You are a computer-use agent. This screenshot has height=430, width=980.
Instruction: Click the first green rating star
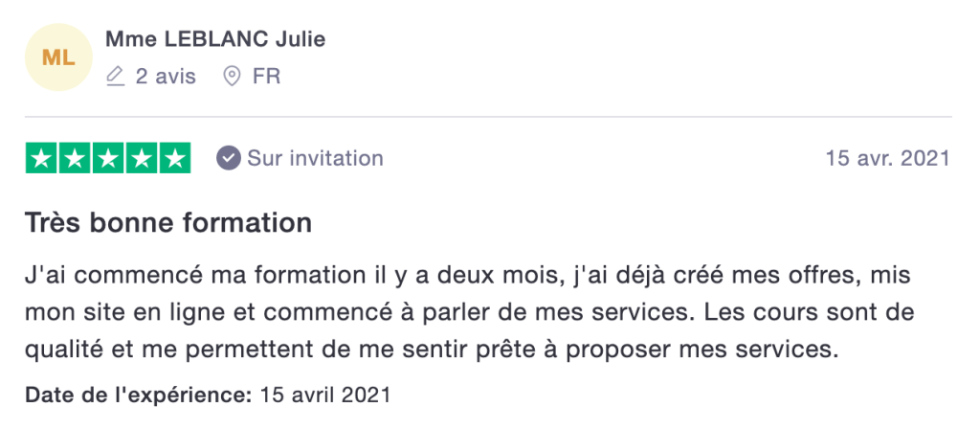(x=41, y=158)
